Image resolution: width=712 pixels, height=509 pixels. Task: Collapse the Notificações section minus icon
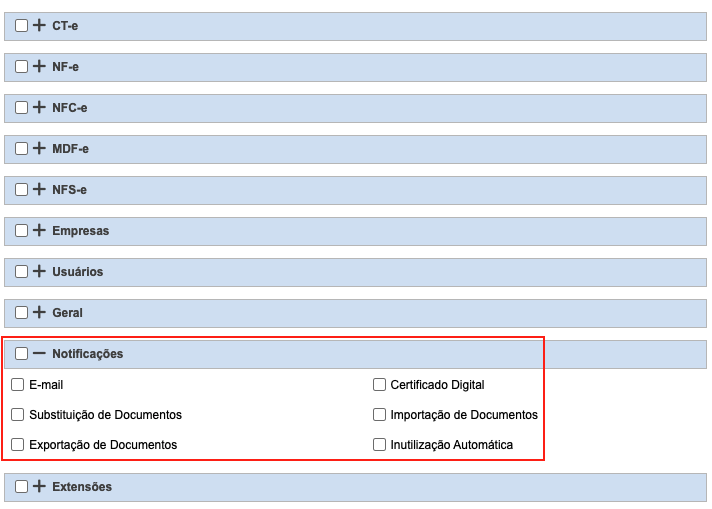(40, 354)
